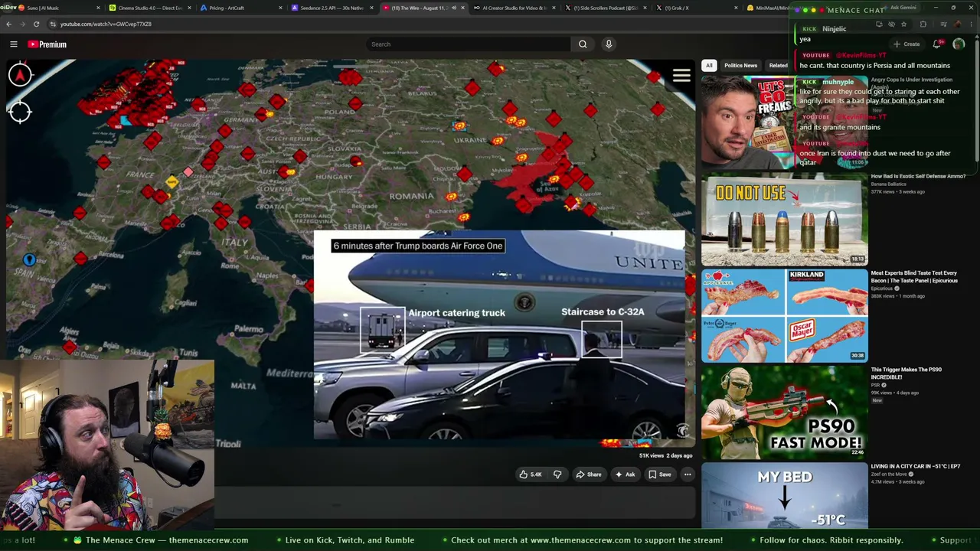Open YouTube notifications bell
Screen dimensions: 980x551
point(937,44)
